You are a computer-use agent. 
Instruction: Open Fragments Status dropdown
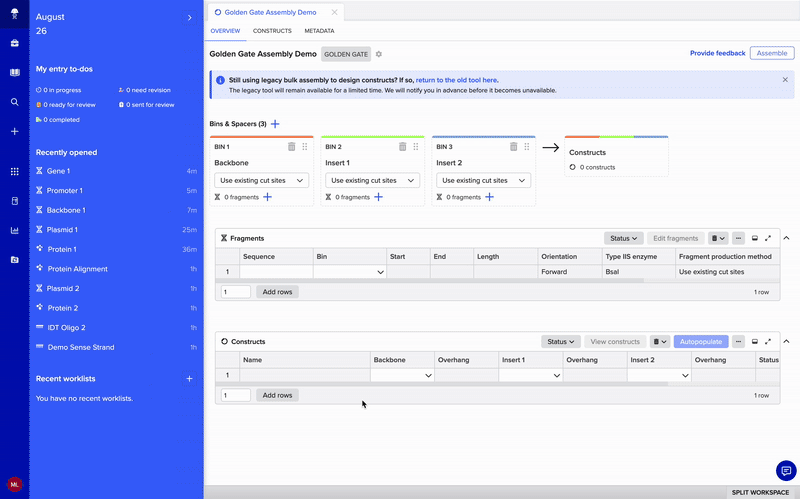point(623,238)
